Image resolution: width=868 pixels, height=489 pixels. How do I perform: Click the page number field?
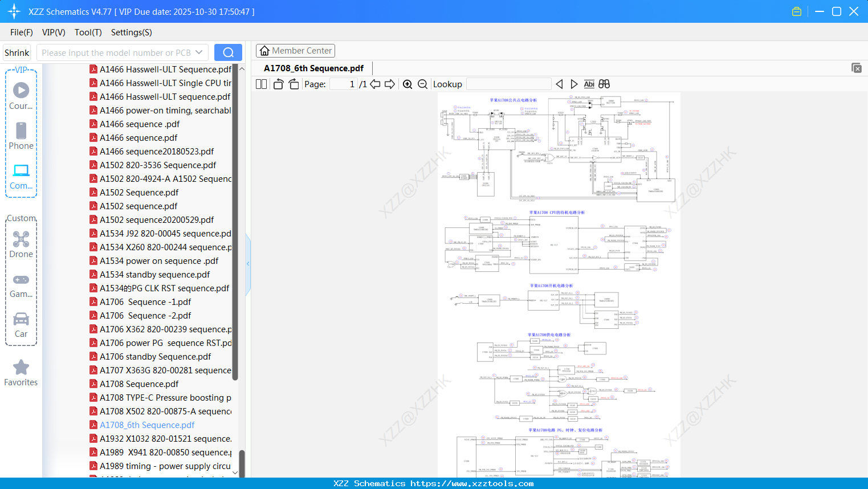(x=344, y=84)
